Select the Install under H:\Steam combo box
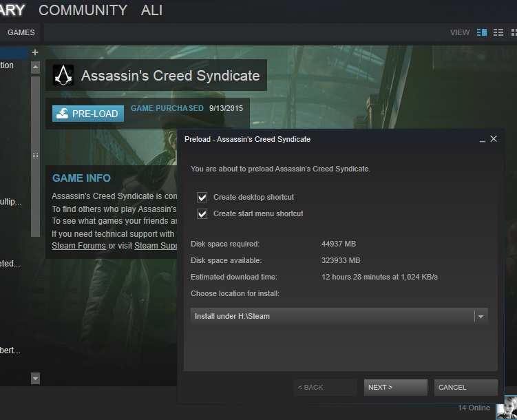517x420 pixels. pyautogui.click(x=332, y=317)
